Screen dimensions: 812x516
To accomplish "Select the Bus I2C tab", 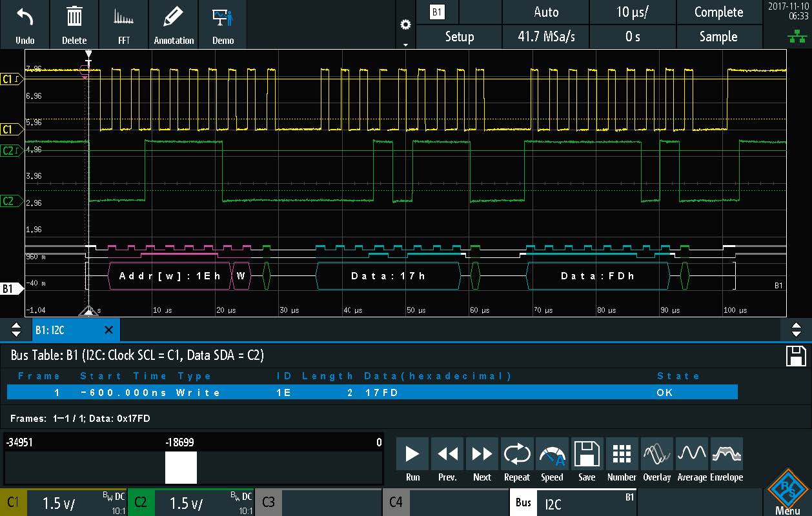I will pyautogui.click(x=573, y=502).
